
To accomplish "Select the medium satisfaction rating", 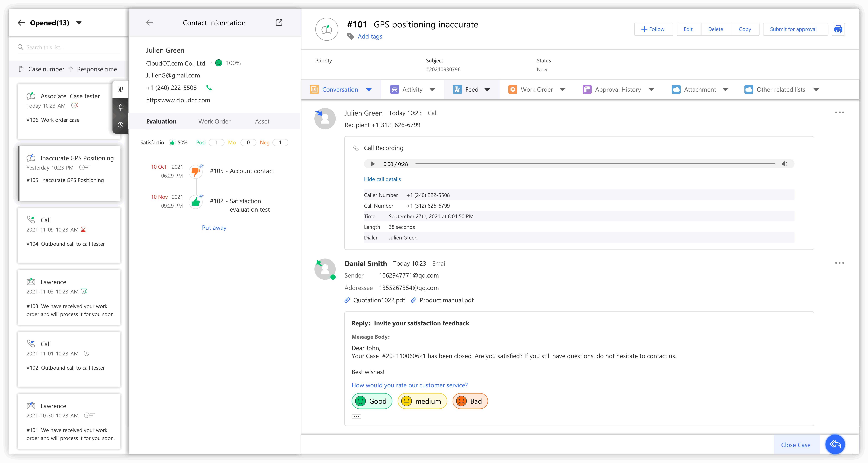I will 422,401.
